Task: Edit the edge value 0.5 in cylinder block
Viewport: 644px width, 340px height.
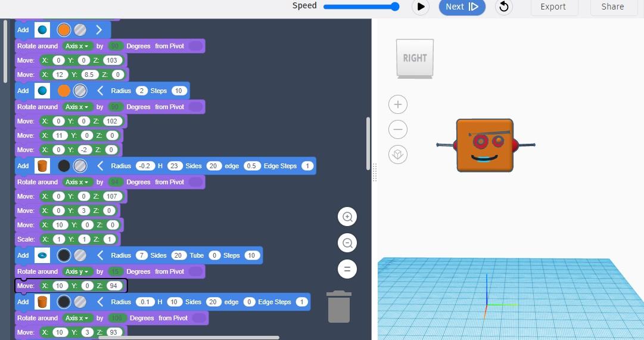Action: point(251,166)
